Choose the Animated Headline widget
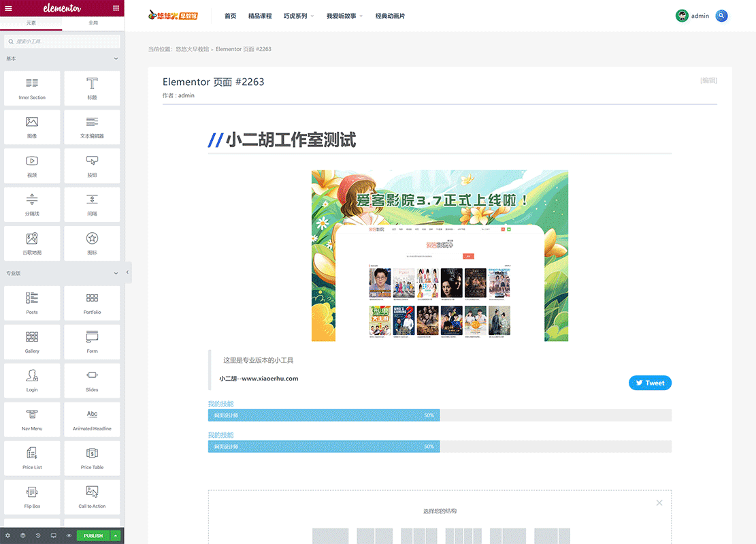The height and width of the screenshot is (544, 756). click(x=92, y=419)
